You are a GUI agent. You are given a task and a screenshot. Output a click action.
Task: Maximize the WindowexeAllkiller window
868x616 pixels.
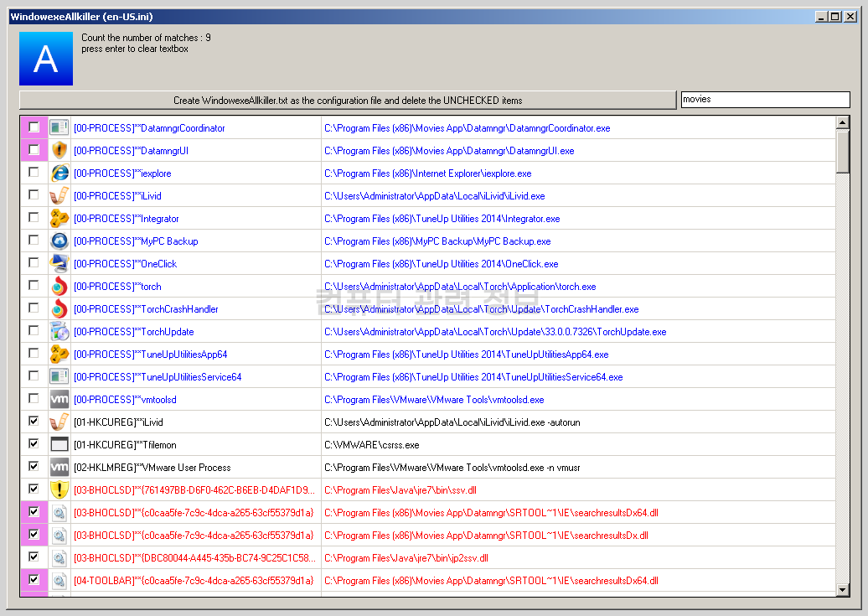click(834, 17)
